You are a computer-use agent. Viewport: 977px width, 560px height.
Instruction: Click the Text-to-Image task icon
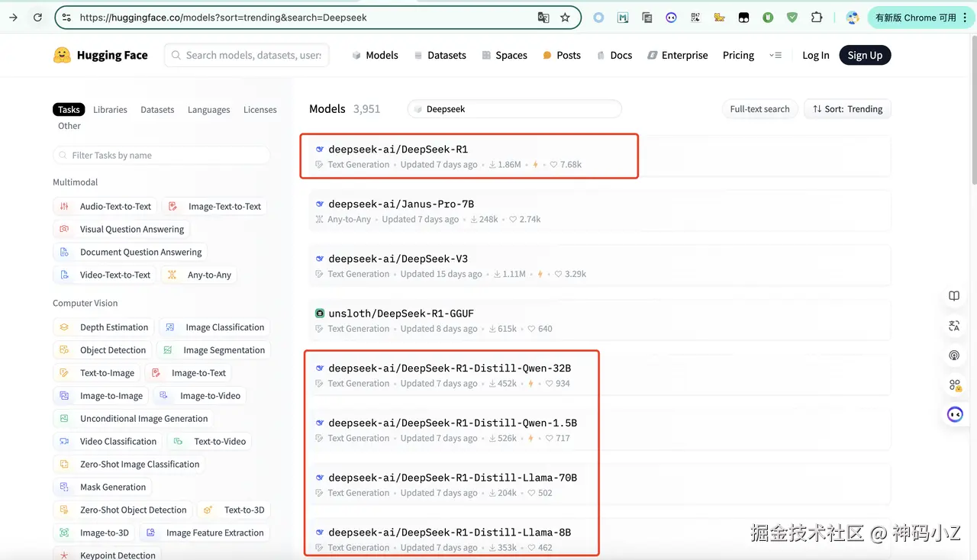click(x=64, y=373)
